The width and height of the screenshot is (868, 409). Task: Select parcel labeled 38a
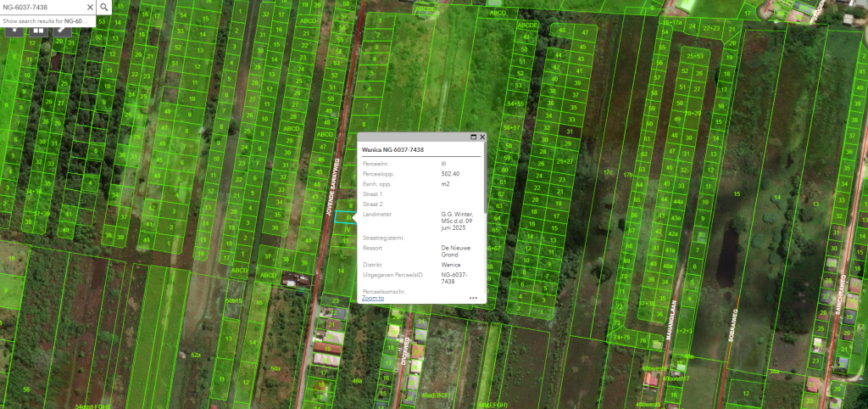[773, 371]
